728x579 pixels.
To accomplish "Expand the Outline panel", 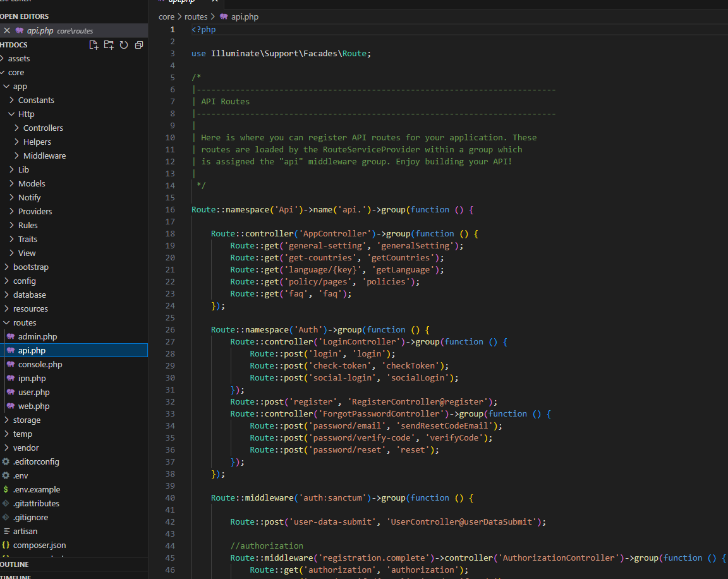I will tap(74, 564).
